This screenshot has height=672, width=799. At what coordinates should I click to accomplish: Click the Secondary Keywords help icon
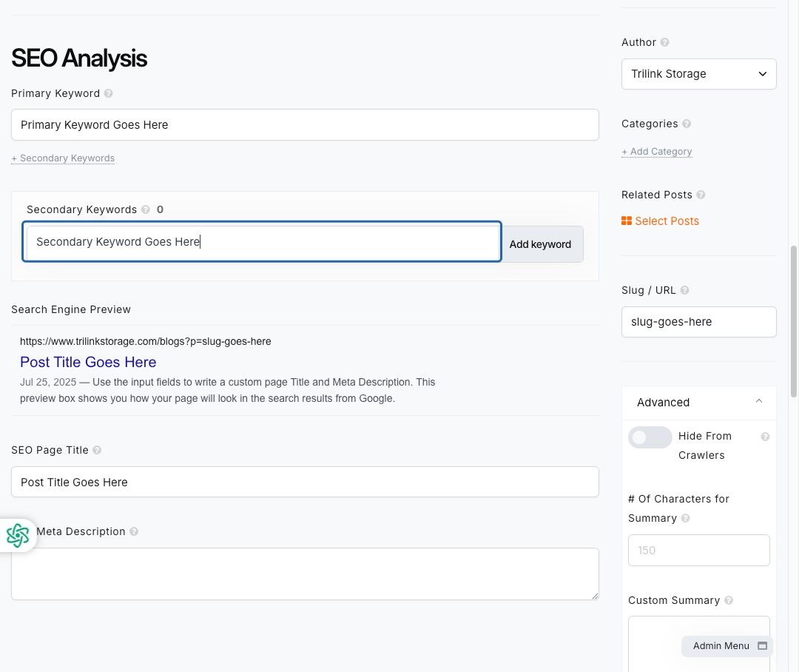tap(146, 209)
